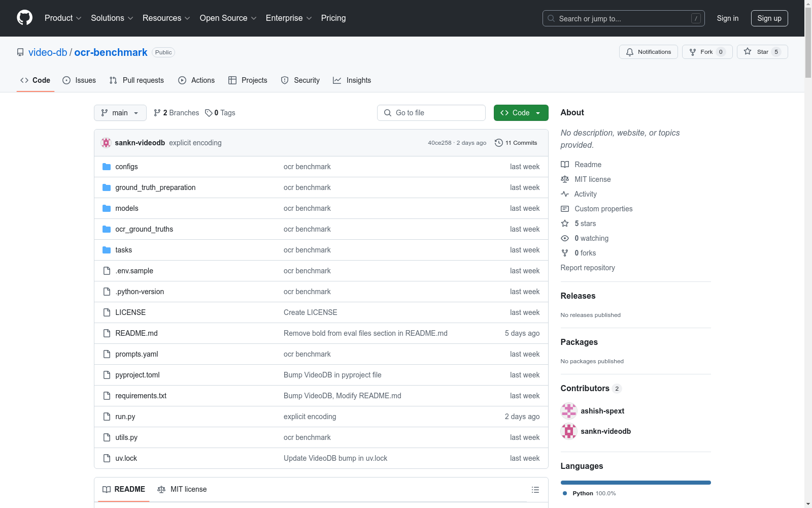This screenshot has width=812, height=508.
Task: Click the scale icon beside MIT license in About
Action: click(x=565, y=179)
